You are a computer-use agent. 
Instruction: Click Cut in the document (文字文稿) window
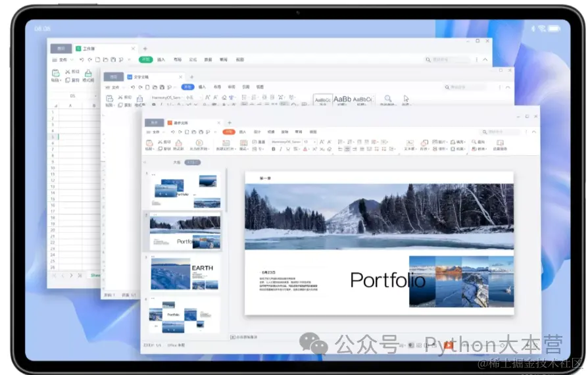(125, 97)
